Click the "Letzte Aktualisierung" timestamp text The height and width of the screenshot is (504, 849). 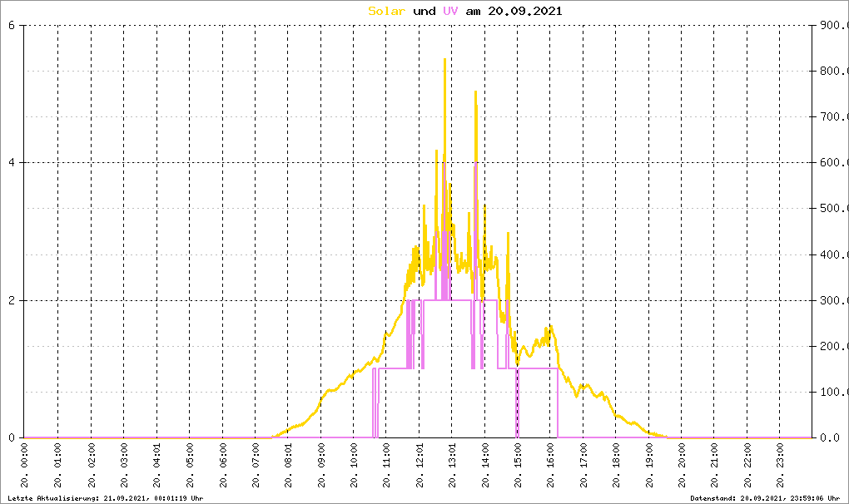click(105, 498)
